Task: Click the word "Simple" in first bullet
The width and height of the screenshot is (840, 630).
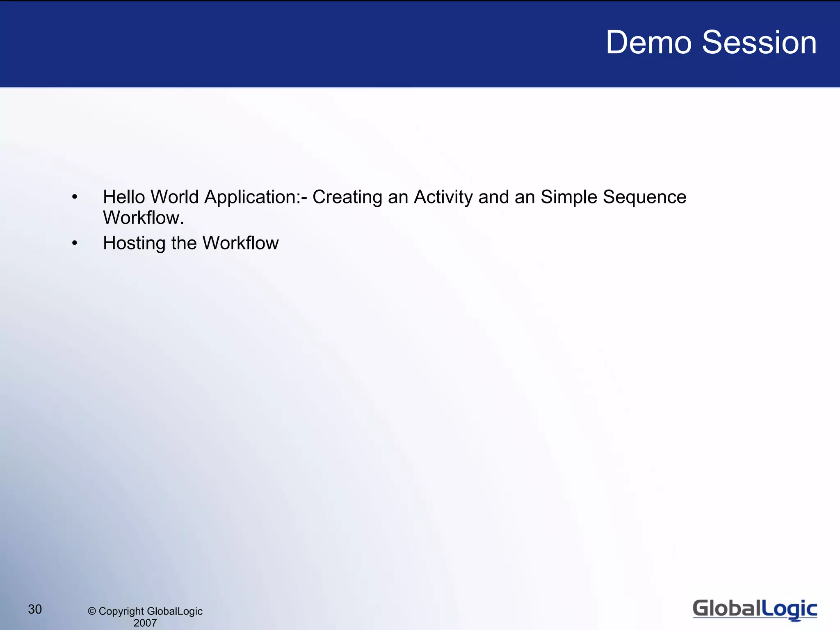Action: (568, 198)
